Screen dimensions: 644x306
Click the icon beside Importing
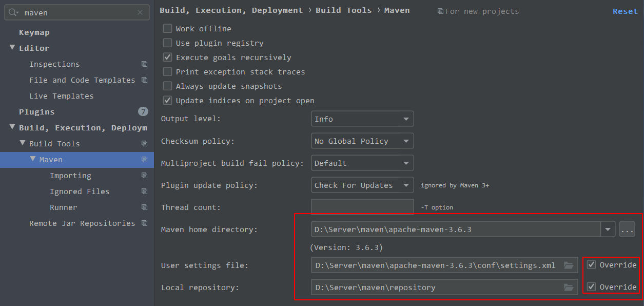[144, 176]
